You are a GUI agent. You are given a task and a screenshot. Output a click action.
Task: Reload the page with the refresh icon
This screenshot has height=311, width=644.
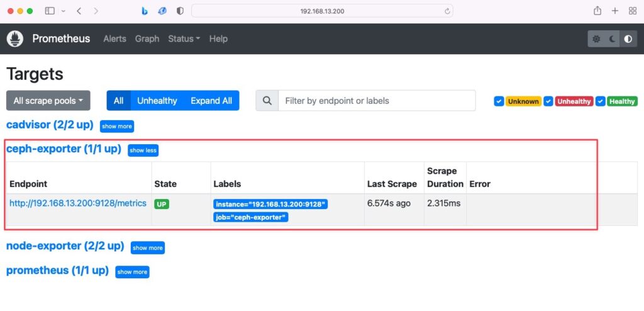tap(447, 11)
